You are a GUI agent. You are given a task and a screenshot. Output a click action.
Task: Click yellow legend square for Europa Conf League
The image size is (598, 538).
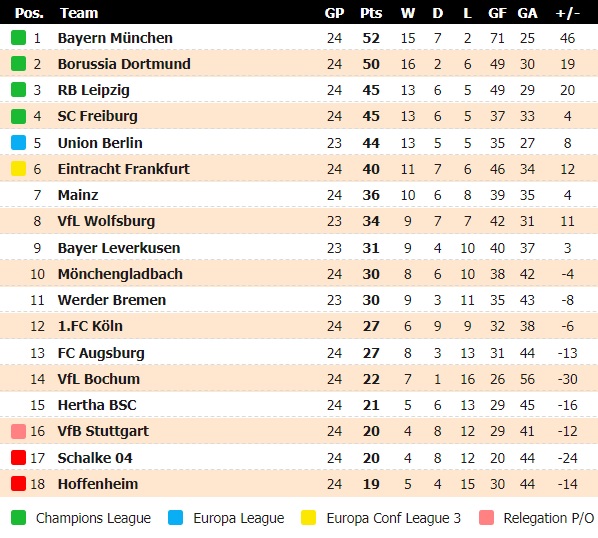pos(308,518)
